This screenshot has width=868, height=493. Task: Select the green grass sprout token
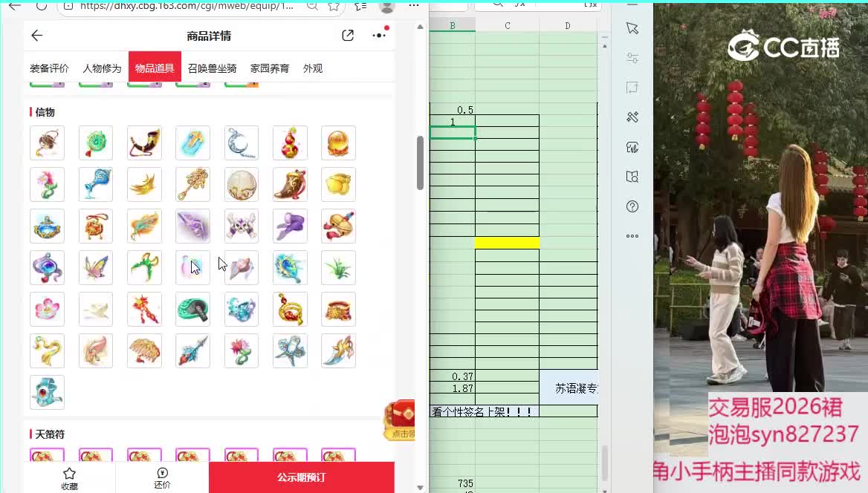coord(338,268)
